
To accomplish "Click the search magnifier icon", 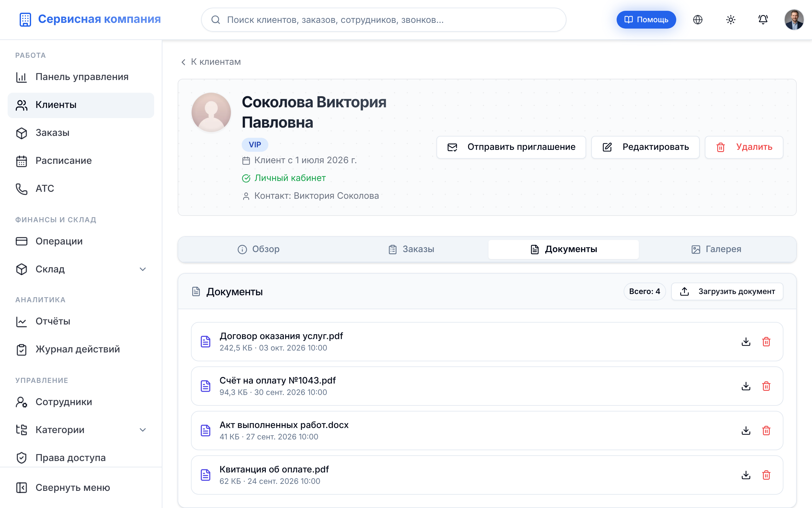I will pos(215,20).
